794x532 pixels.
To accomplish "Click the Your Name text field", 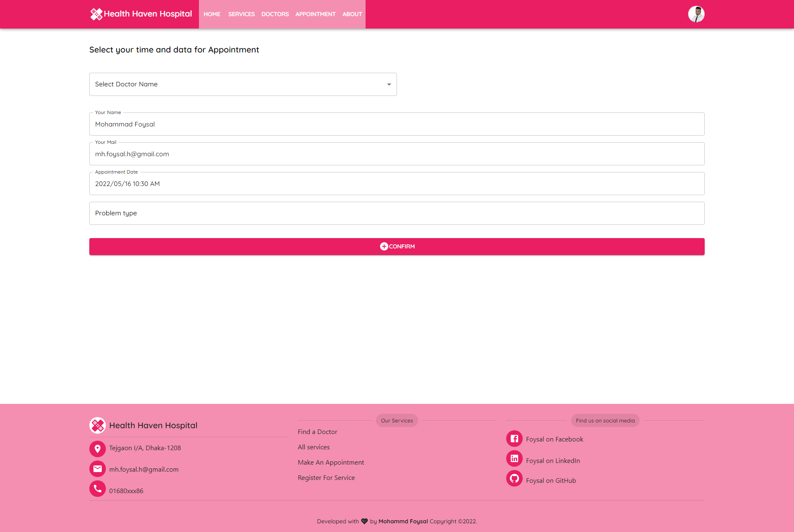I will (x=397, y=124).
